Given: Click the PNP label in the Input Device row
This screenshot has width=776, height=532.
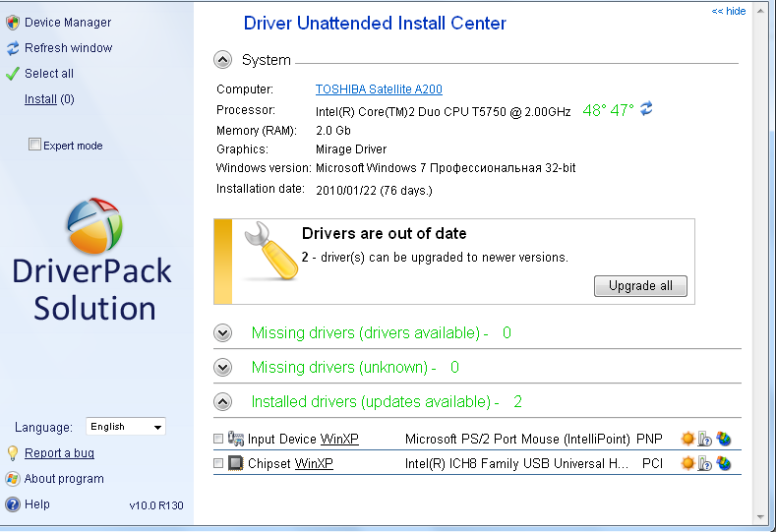Looking at the screenshot, I should 649,439.
